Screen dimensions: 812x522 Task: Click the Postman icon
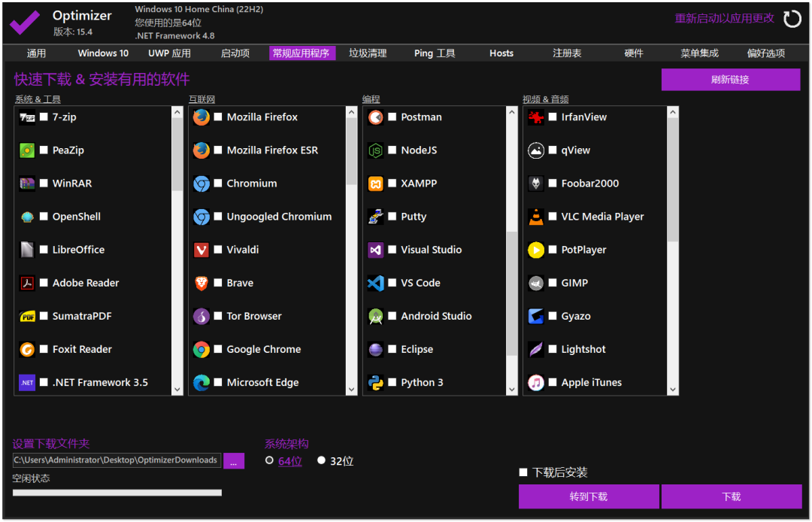point(375,117)
